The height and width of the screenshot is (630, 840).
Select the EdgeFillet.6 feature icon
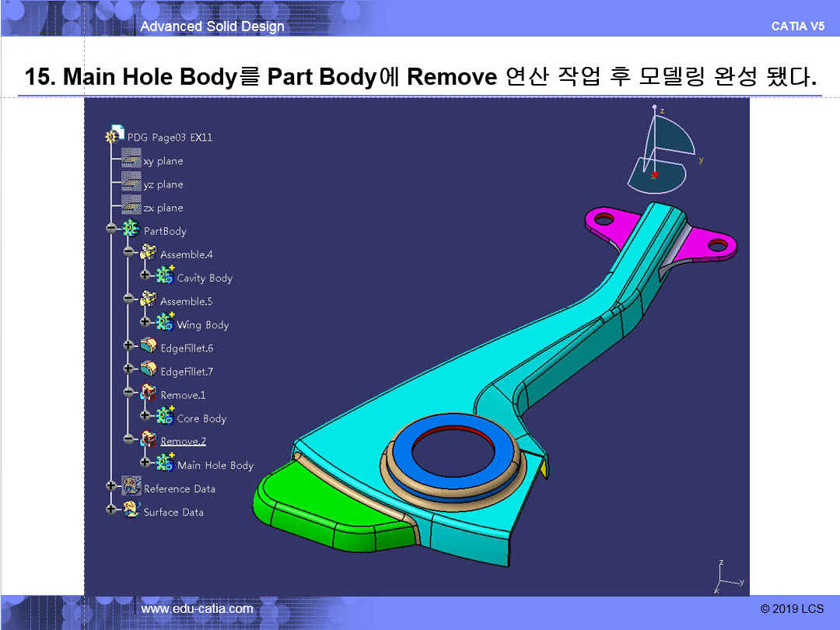149,347
